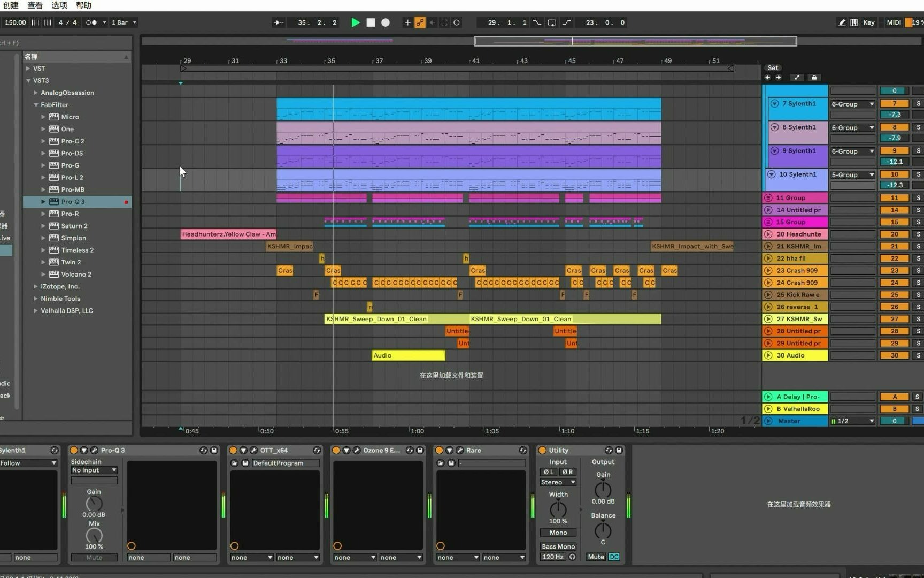The width and height of the screenshot is (924, 578).
Task: Toggle the Follow playback arrow button
Action: [278, 22]
